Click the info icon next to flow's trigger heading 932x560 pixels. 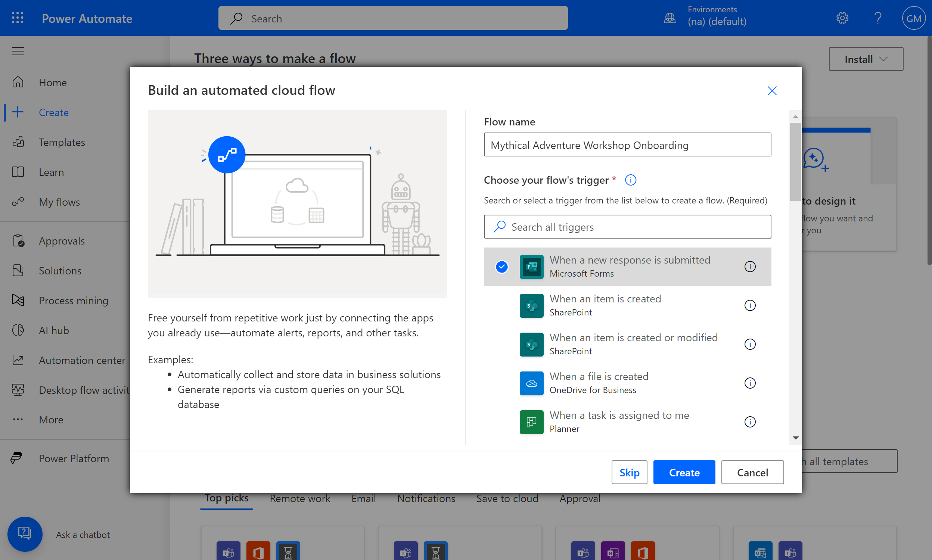click(631, 180)
